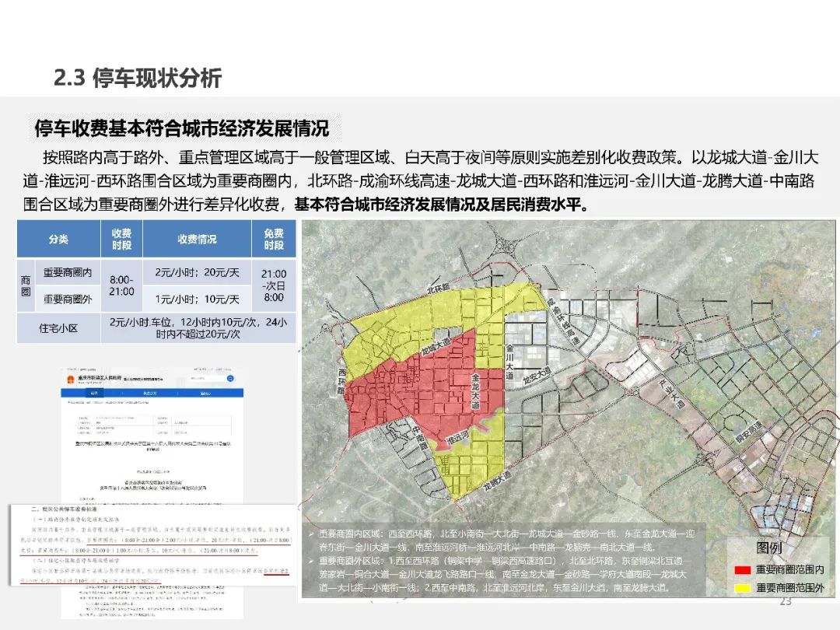This screenshot has height=630, width=840.
Task: Click the page number "23"
Action: pyautogui.click(x=786, y=601)
